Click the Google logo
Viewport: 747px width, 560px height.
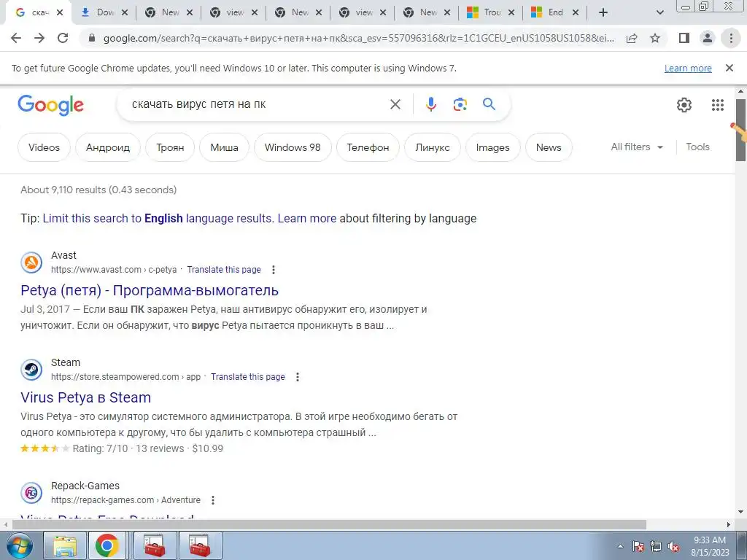point(50,105)
